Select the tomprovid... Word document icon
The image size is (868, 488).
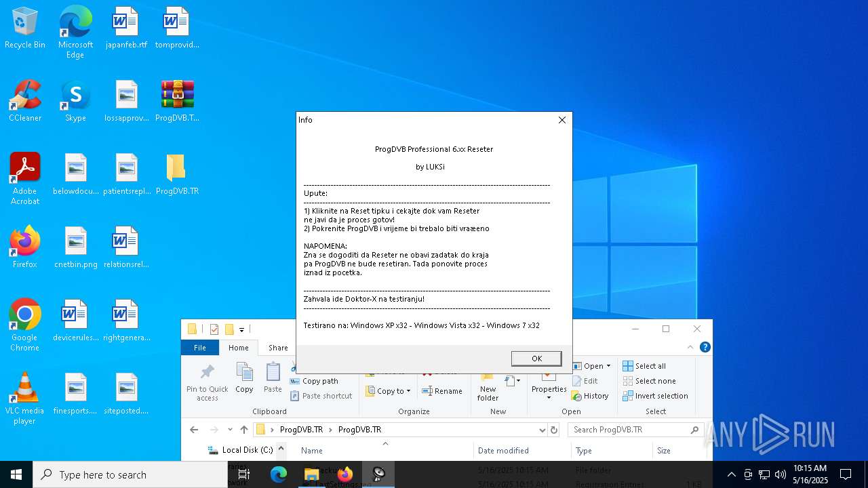point(177,28)
